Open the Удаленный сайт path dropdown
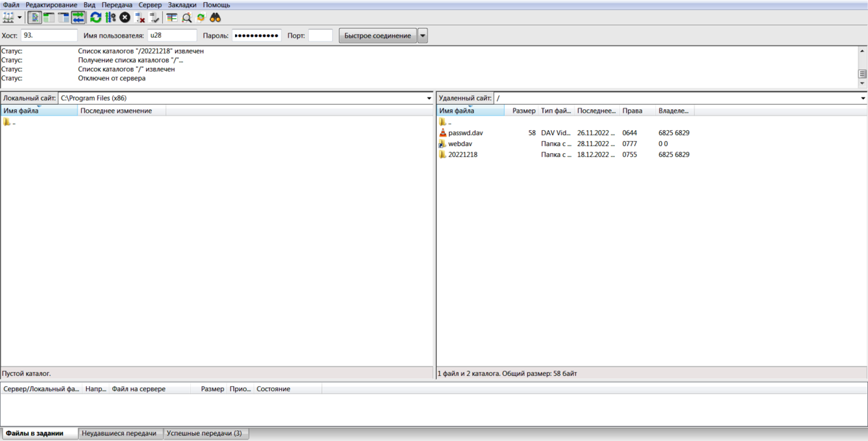Image resolution: width=868 pixels, height=441 pixels. pos(863,98)
